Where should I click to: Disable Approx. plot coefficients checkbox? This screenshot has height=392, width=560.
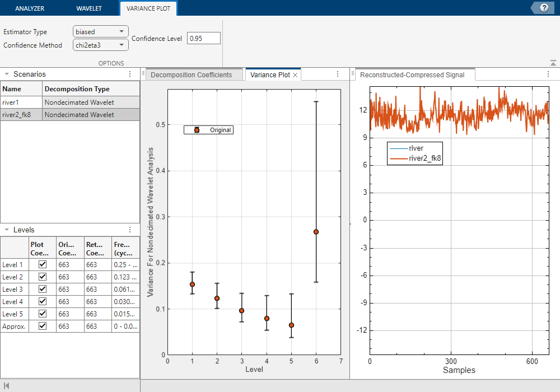tap(43, 326)
